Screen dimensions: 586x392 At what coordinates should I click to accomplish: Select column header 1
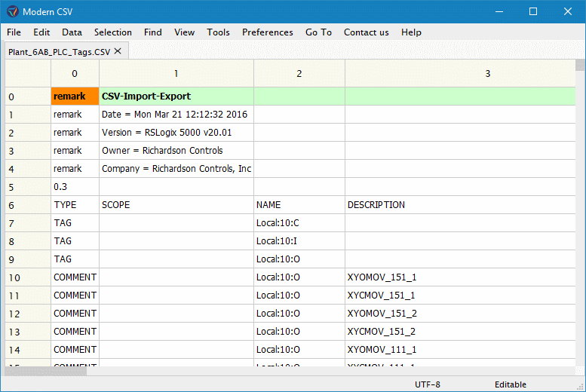(x=176, y=74)
